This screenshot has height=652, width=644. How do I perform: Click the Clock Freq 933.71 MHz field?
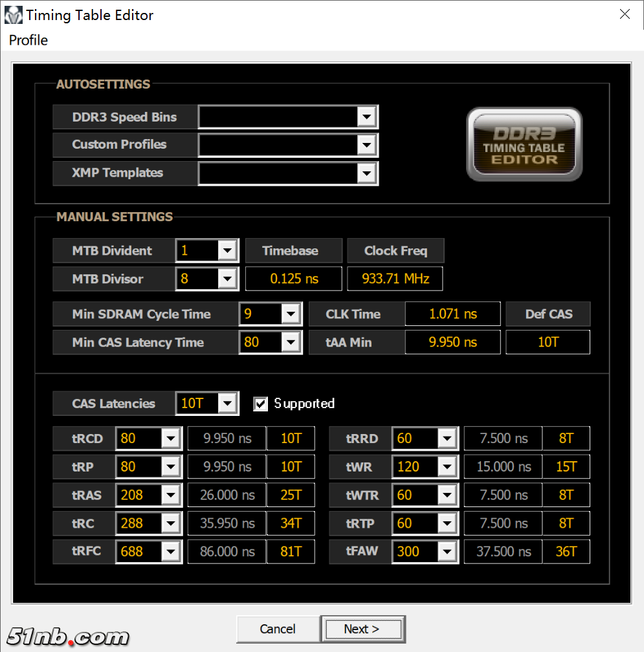pos(395,279)
